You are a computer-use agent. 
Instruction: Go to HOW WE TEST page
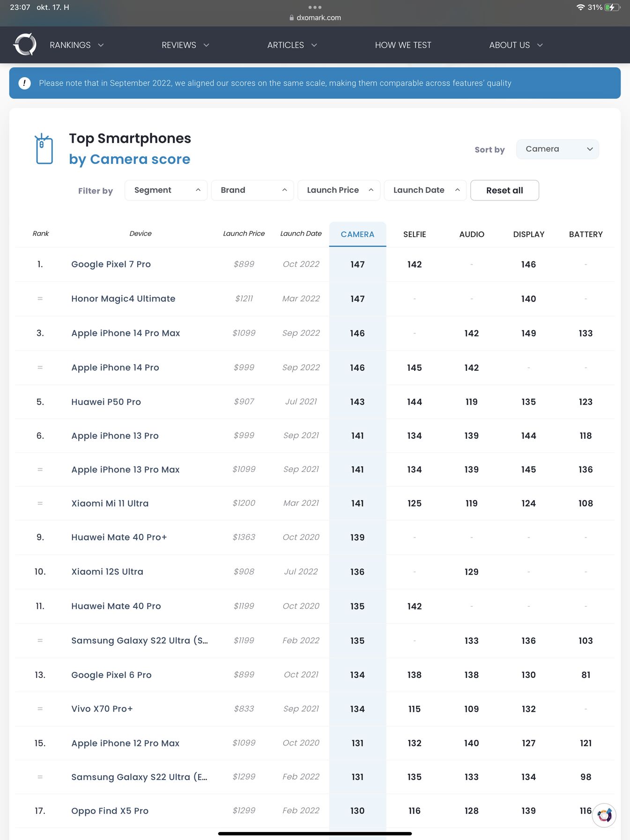tap(403, 45)
